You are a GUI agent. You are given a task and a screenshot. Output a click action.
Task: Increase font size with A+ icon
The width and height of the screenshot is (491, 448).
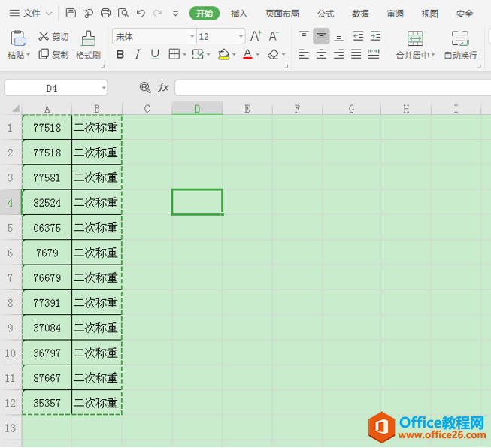(x=256, y=36)
